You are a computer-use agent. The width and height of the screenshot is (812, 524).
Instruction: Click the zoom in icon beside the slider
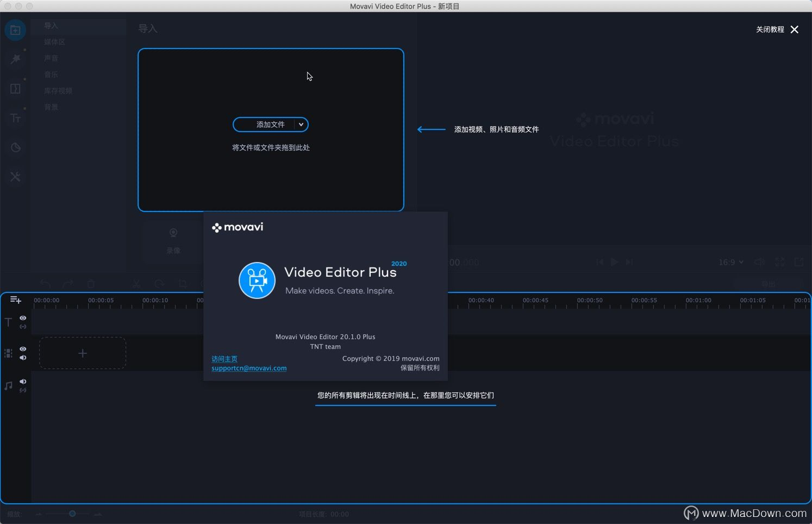click(98, 514)
